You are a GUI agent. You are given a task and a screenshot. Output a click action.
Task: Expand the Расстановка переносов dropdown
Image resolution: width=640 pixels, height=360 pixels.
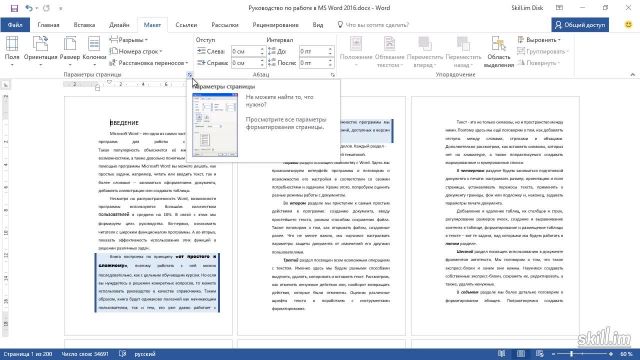pyautogui.click(x=149, y=62)
